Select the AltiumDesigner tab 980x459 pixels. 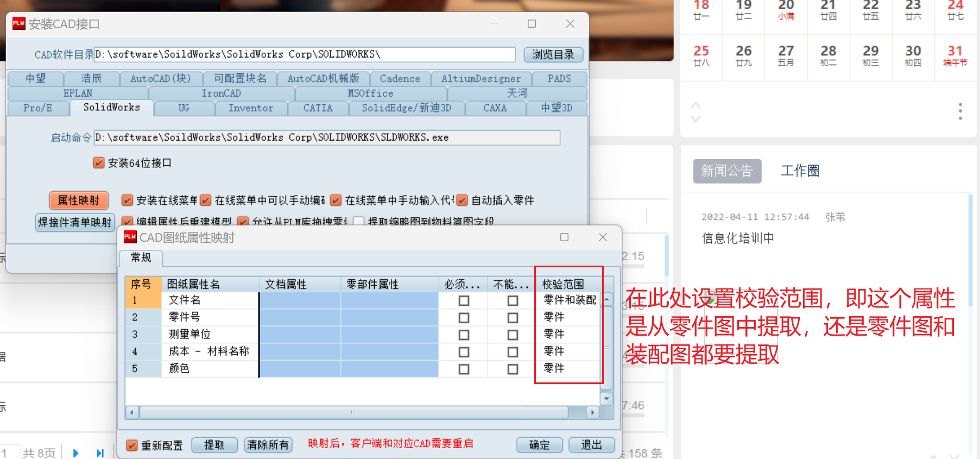(x=481, y=79)
